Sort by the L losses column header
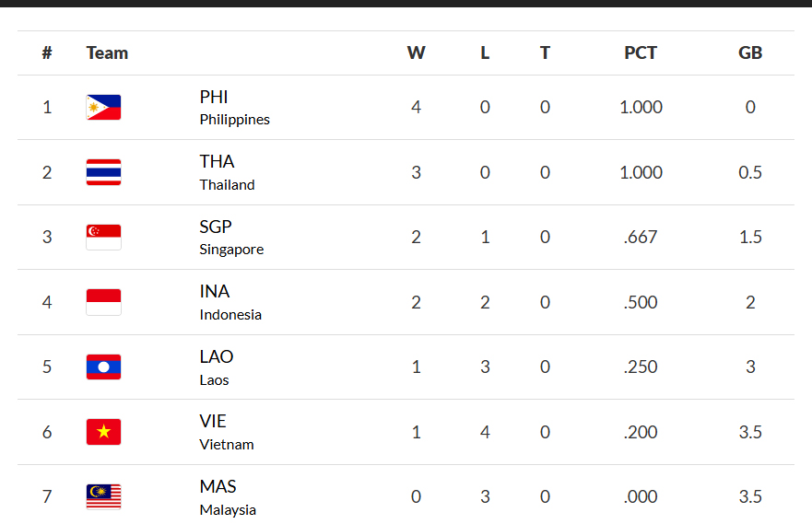Screen dimensions: 812x524 pyautogui.click(x=485, y=52)
